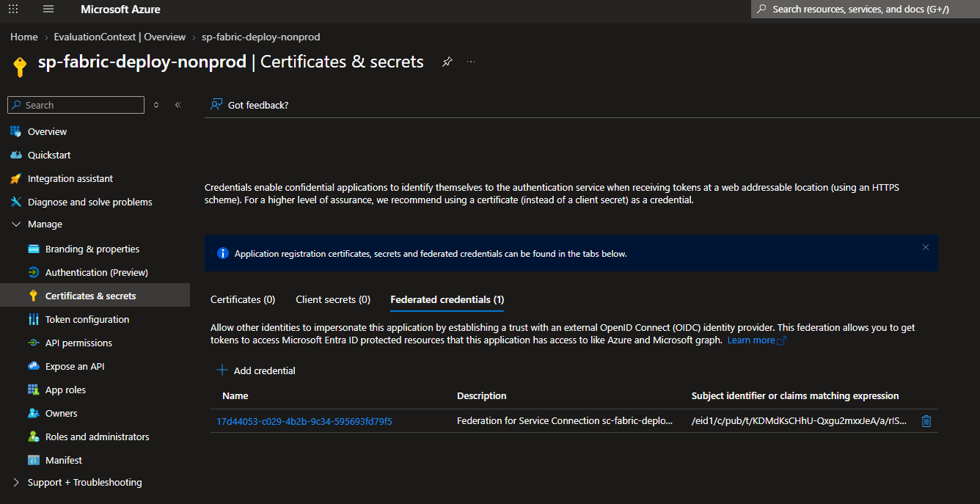
Task: Click the Branding & properties icon
Action: [33, 249]
